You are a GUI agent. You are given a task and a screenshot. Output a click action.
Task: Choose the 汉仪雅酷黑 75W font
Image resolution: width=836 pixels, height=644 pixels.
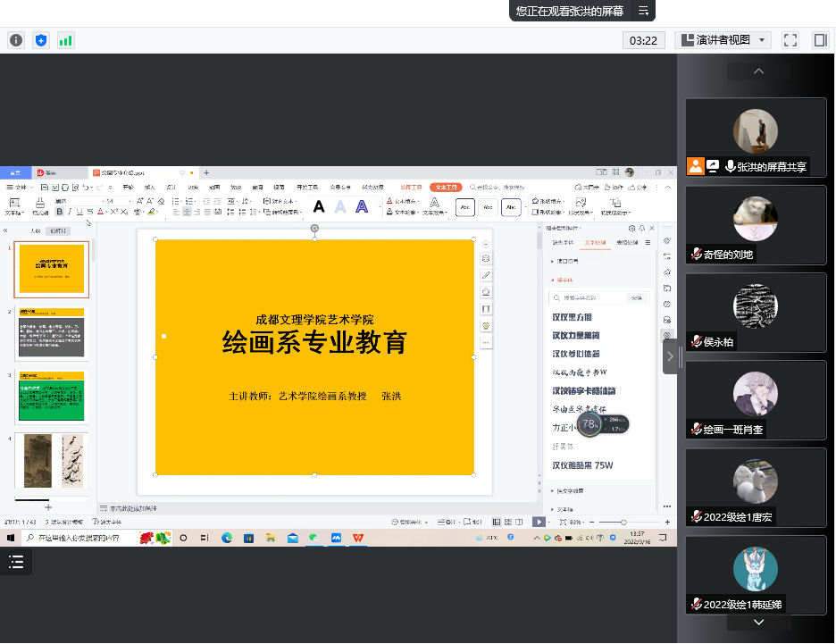[x=582, y=465]
